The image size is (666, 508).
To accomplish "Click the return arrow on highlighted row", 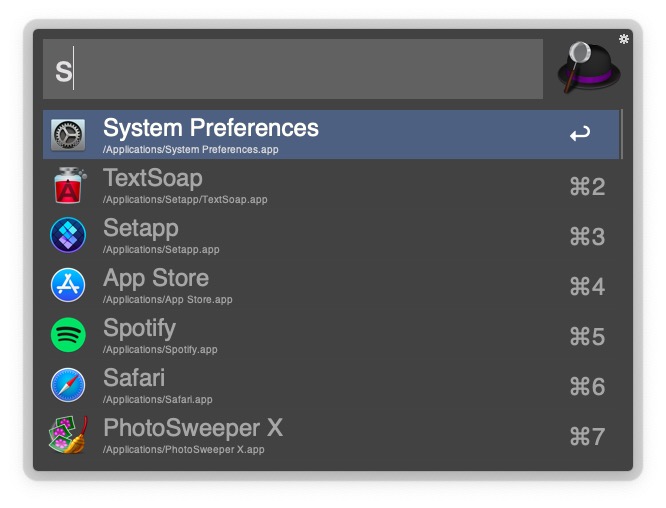I will coord(580,134).
